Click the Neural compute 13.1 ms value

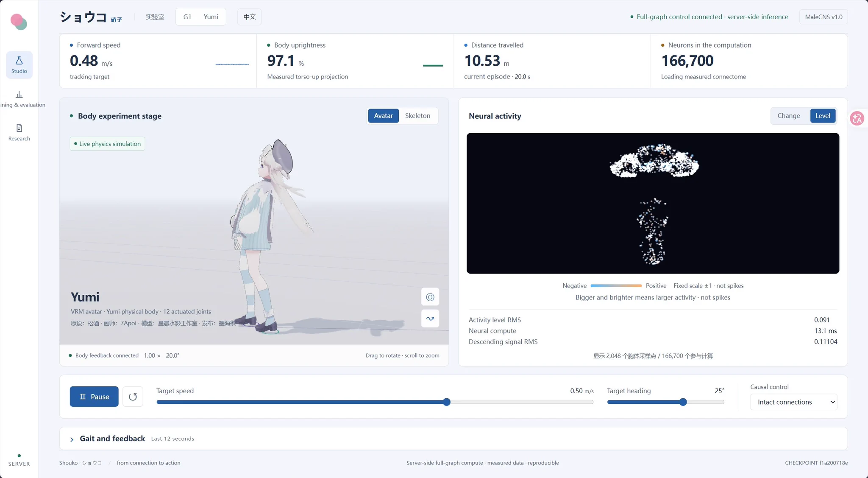tap(825, 331)
